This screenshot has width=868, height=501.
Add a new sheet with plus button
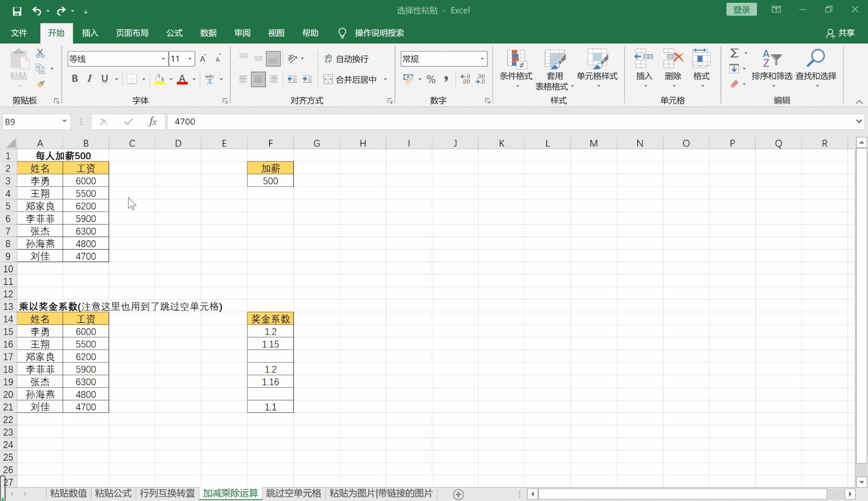pyautogui.click(x=459, y=495)
